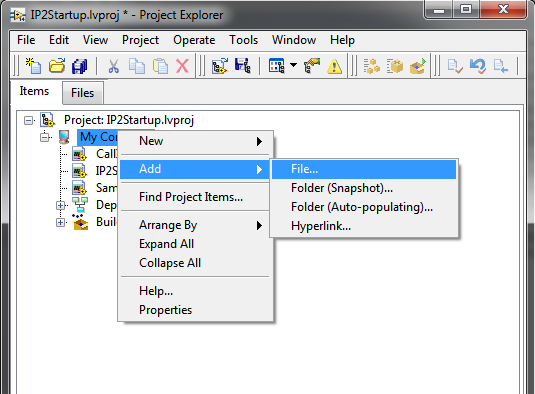The width and height of the screenshot is (535, 394).
Task: Open the Edit menu
Action: click(x=59, y=40)
